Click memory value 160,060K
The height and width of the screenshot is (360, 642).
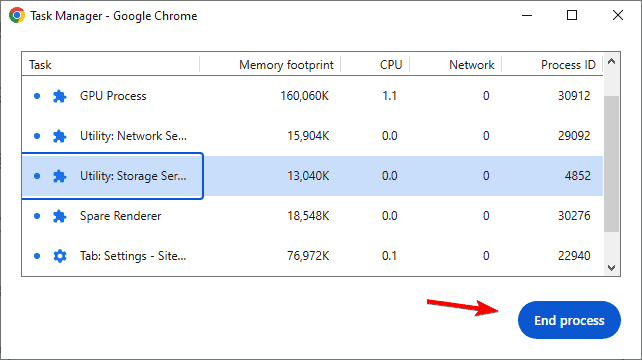[x=304, y=96]
